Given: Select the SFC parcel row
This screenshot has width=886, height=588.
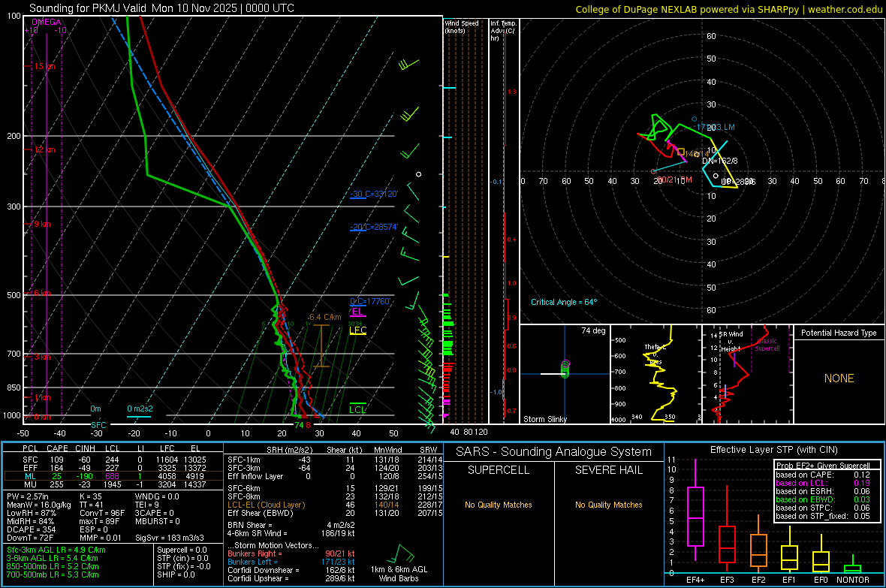Looking at the screenshot, I should (113, 460).
